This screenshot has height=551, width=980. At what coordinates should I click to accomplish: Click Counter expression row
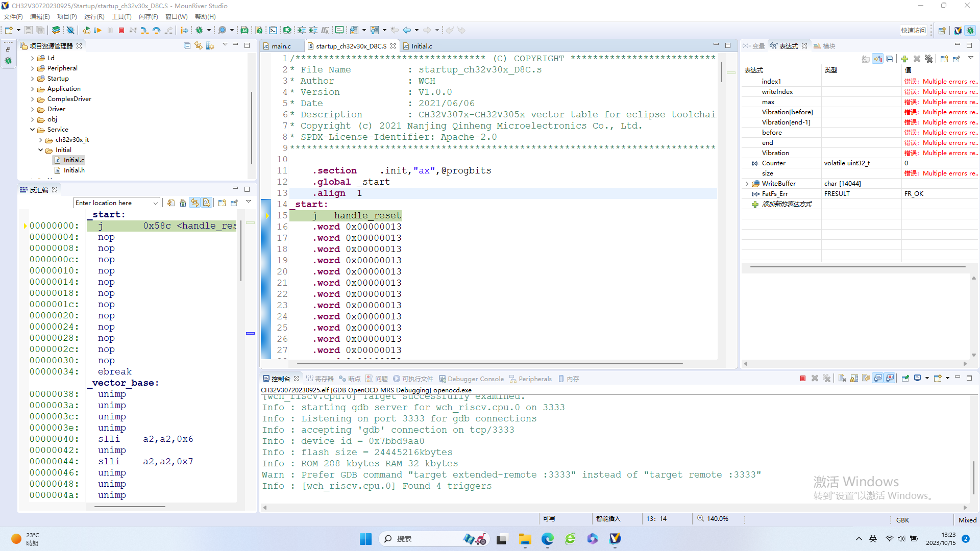[x=860, y=163]
